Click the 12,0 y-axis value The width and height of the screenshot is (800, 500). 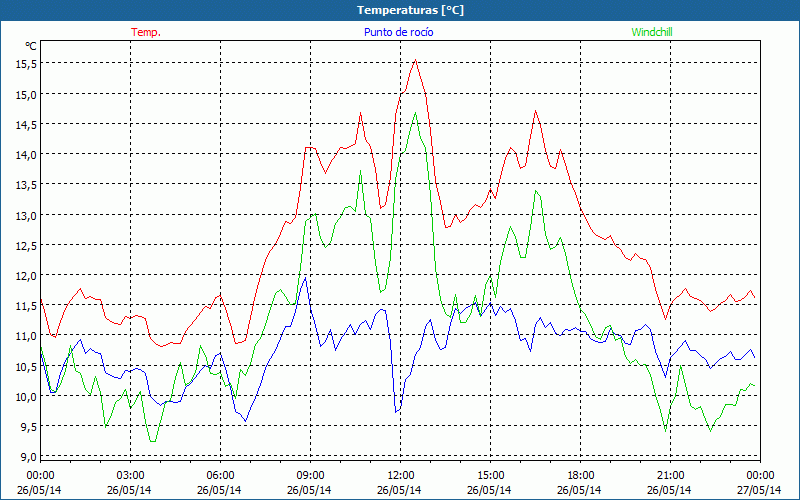[x=27, y=275]
